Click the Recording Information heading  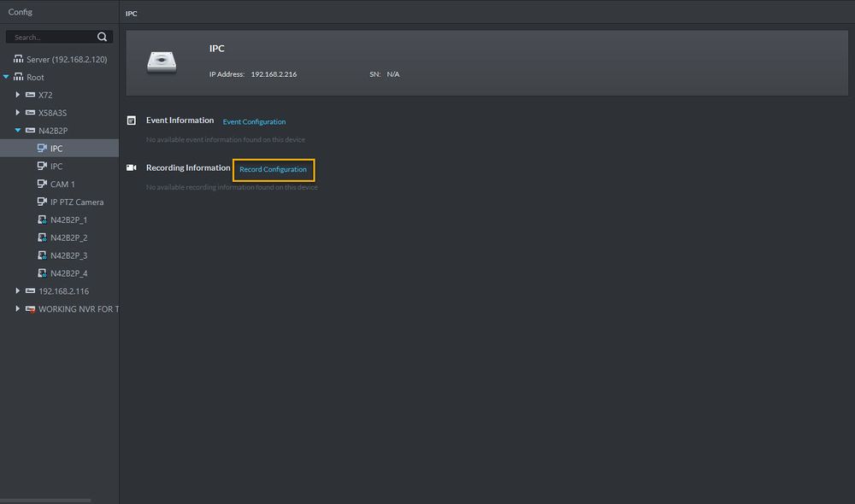tap(188, 167)
